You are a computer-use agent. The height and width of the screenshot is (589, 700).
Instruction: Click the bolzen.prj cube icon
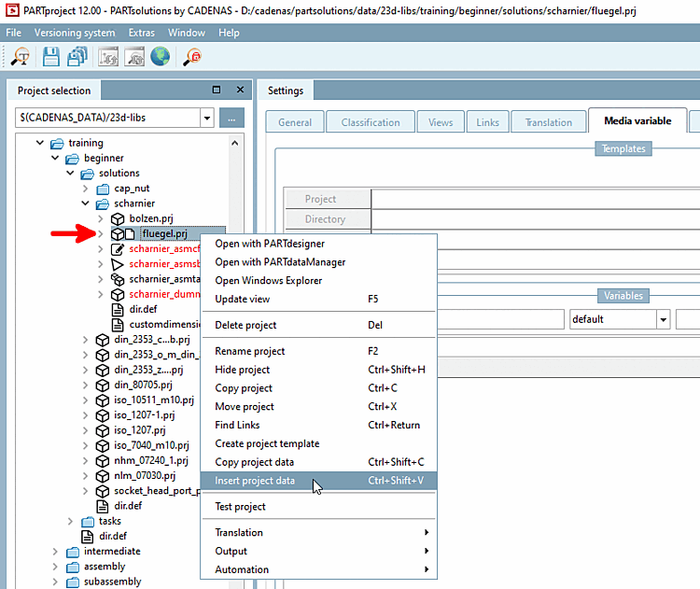pos(118,218)
